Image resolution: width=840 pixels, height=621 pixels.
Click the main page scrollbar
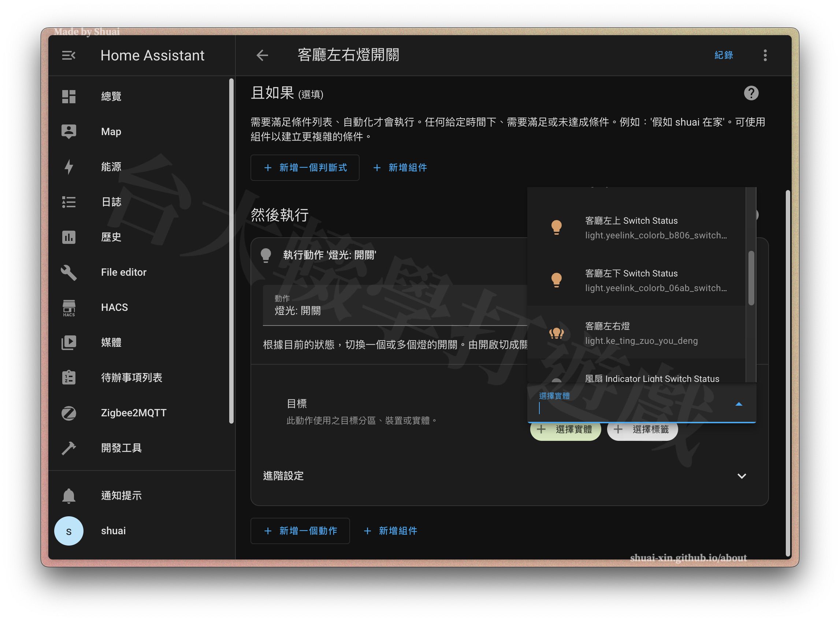[x=788, y=373]
